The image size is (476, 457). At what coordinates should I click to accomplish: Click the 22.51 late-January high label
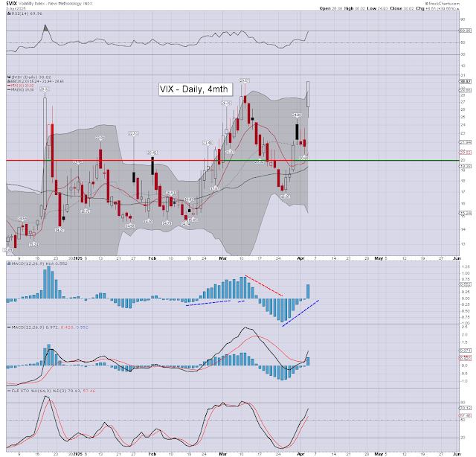click(x=134, y=133)
